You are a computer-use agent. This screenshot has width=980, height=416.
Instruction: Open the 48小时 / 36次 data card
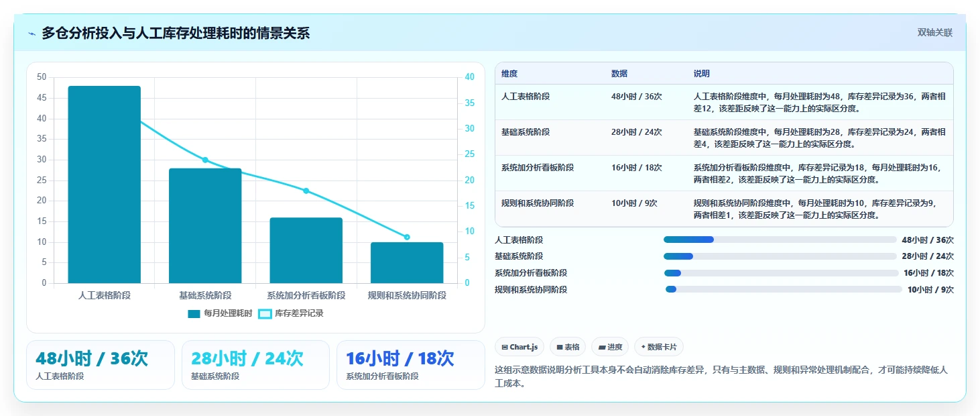101,365
